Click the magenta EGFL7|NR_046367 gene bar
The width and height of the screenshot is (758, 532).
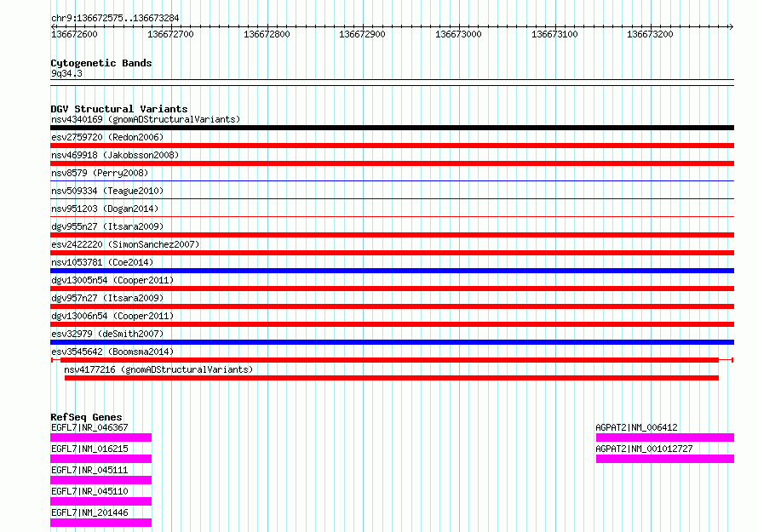tap(101, 438)
